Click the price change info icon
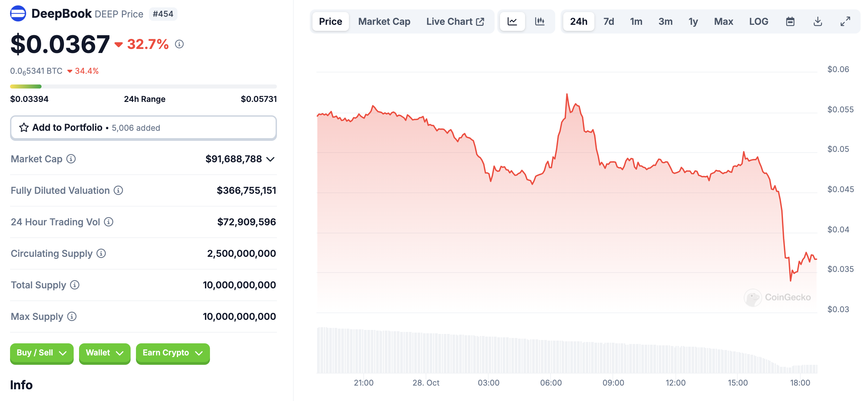The height and width of the screenshot is (401, 868). coord(179,44)
